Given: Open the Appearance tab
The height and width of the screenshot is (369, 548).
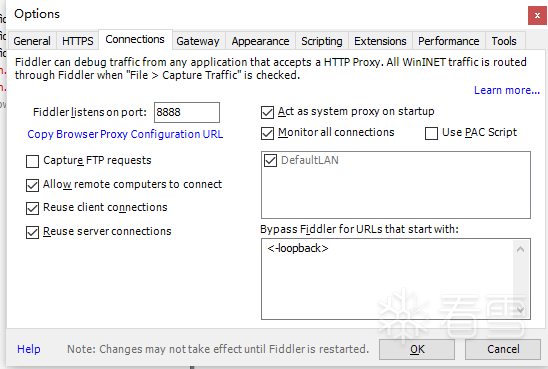Looking at the screenshot, I should point(260,41).
